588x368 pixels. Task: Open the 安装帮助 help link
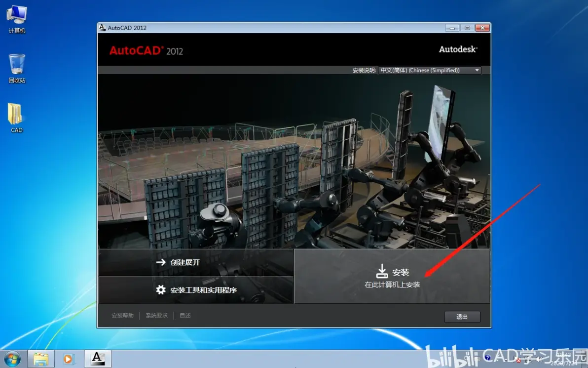122,316
